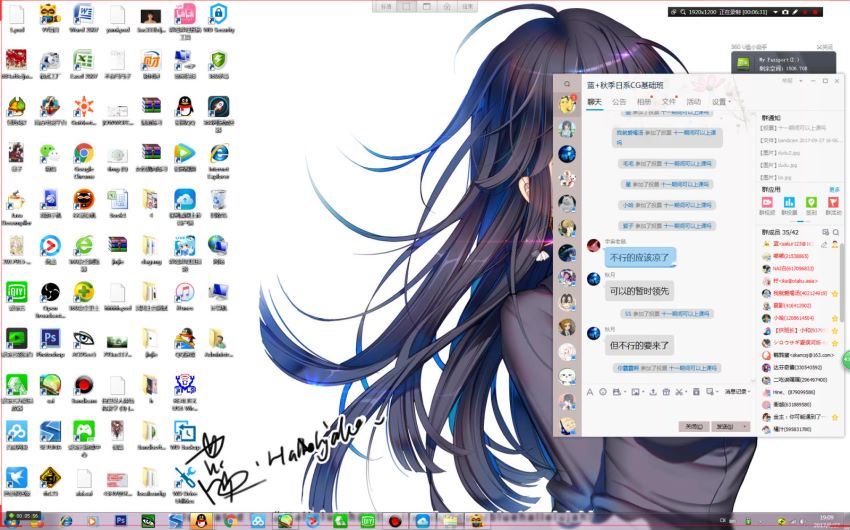
Task: Open the 活动 tab
Action: click(693, 102)
